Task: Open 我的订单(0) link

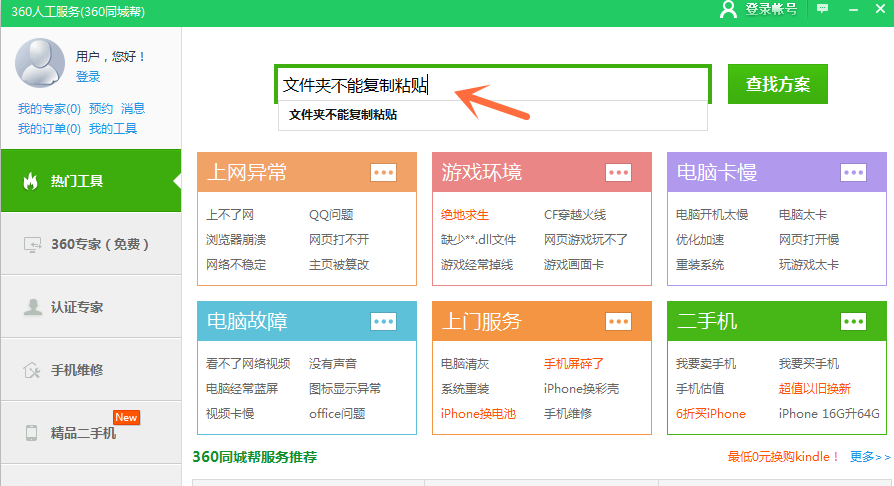Action: pos(49,129)
